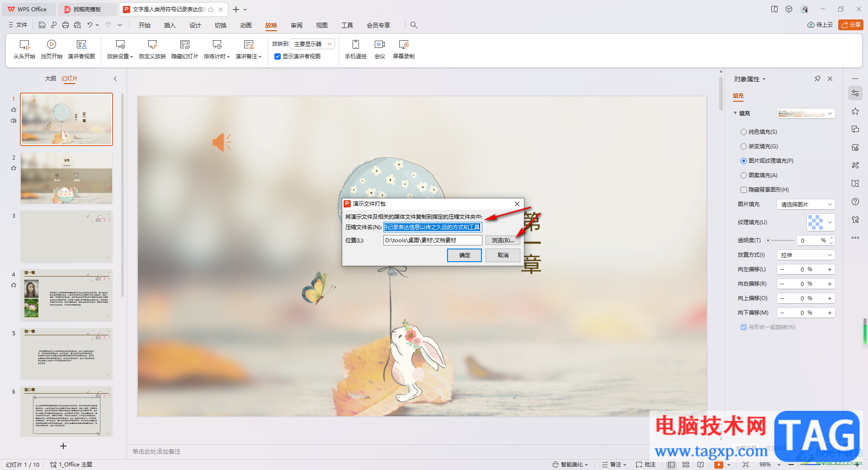Switch to reading view icon

pos(700,465)
